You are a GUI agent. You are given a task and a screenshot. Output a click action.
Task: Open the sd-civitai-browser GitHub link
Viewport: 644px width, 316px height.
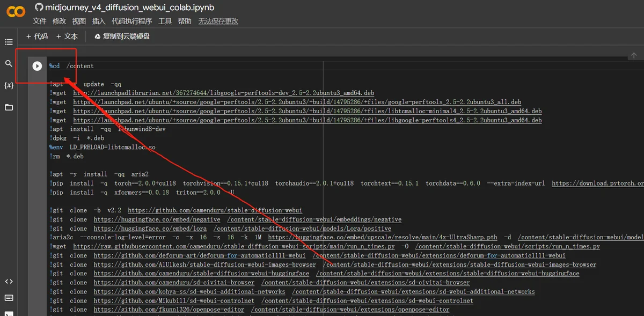click(174, 282)
